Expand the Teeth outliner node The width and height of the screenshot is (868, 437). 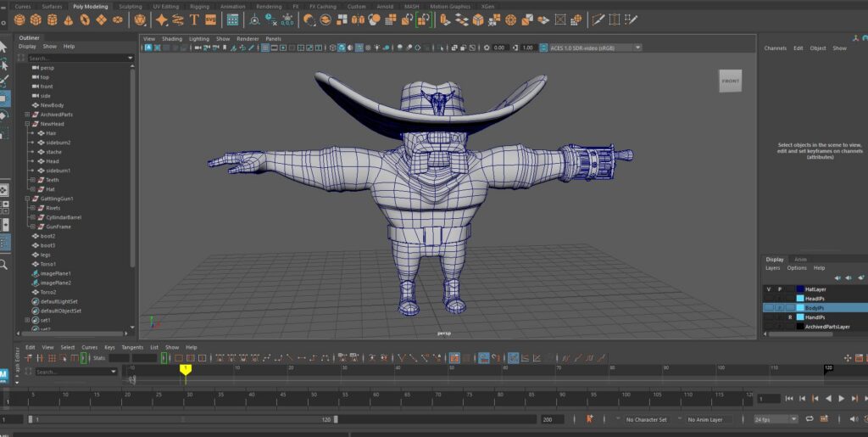[x=33, y=180]
